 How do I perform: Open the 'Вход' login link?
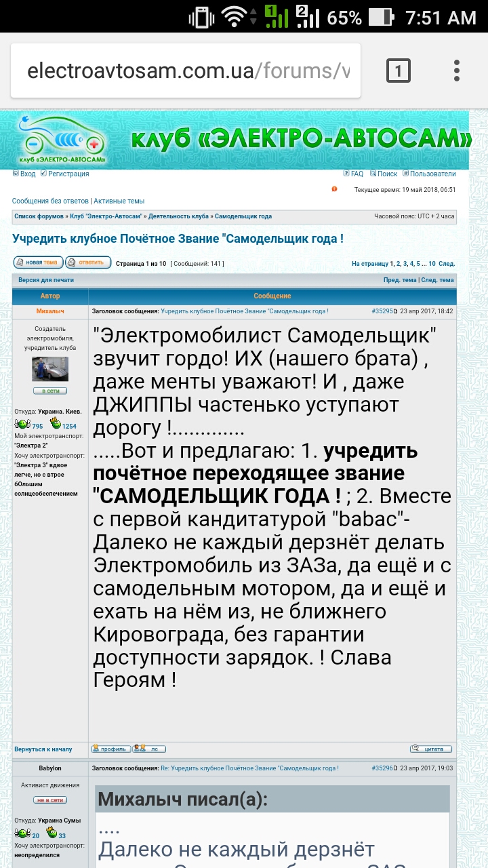[x=24, y=174]
